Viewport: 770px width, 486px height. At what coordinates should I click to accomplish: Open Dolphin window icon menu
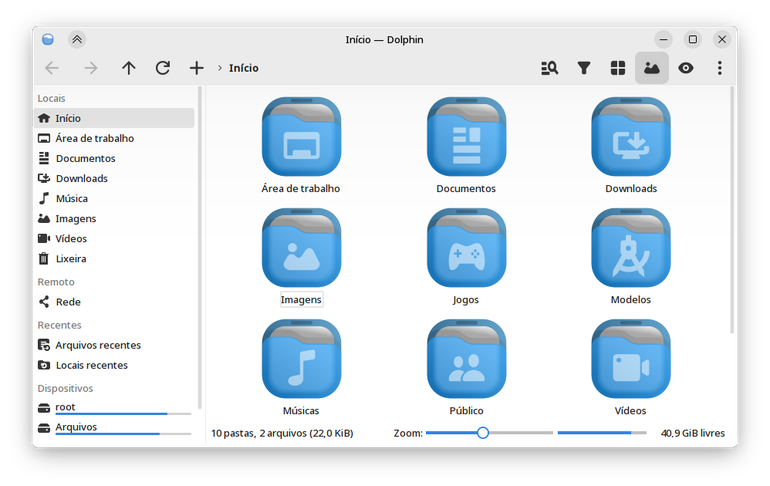point(48,39)
